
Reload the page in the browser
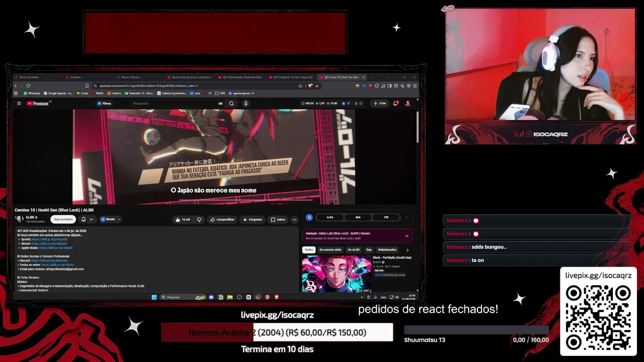28,85
